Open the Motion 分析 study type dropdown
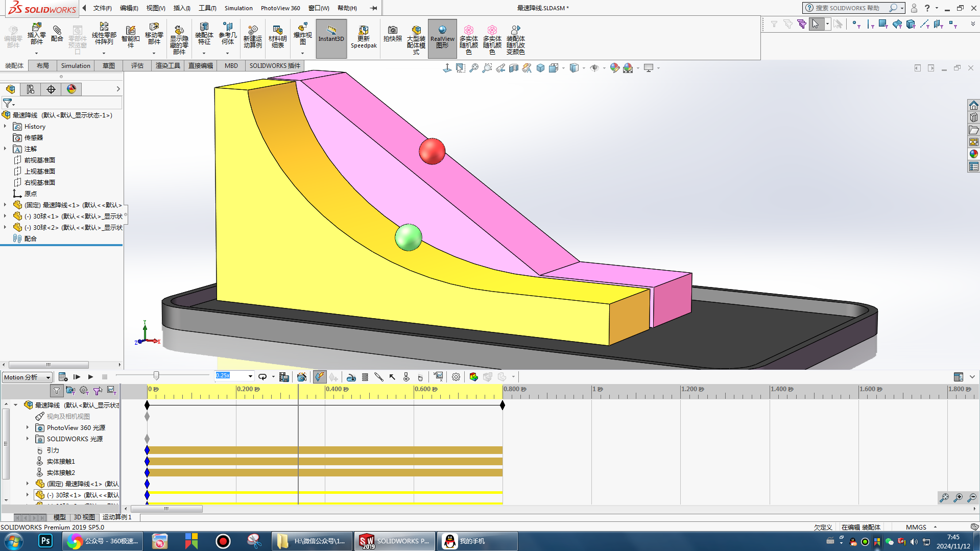 pyautogui.click(x=28, y=377)
